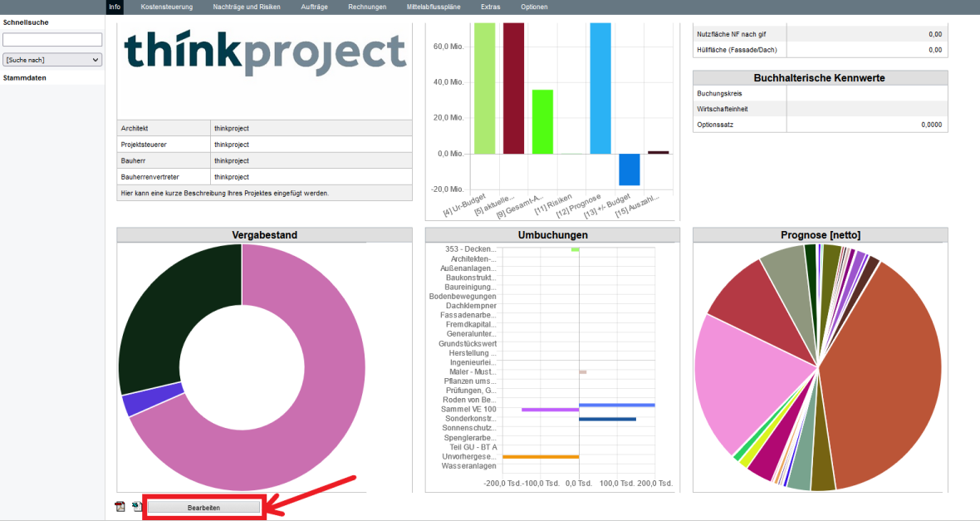Open the Nachträge und Risiken menu
Viewport: 980px width, 521px height.
pyautogui.click(x=247, y=7)
